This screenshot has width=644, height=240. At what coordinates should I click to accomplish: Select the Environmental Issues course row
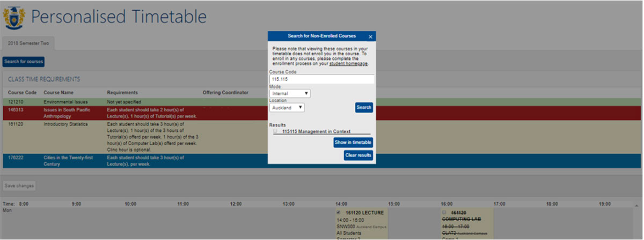(x=65, y=102)
